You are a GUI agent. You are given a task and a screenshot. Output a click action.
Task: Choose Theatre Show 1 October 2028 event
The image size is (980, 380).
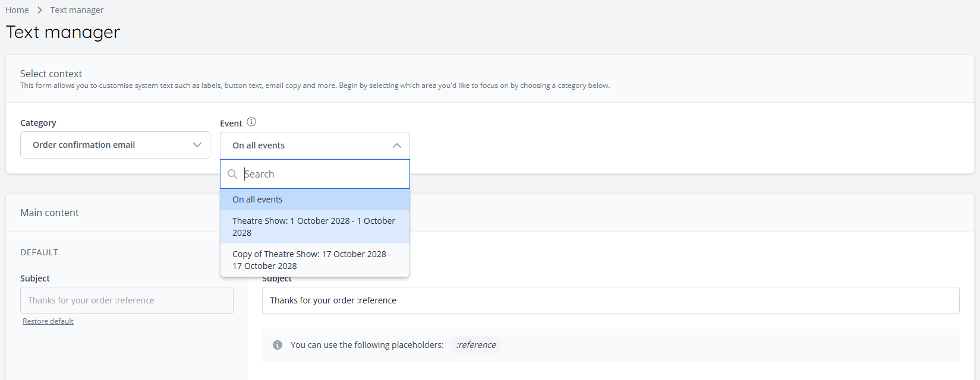314,227
